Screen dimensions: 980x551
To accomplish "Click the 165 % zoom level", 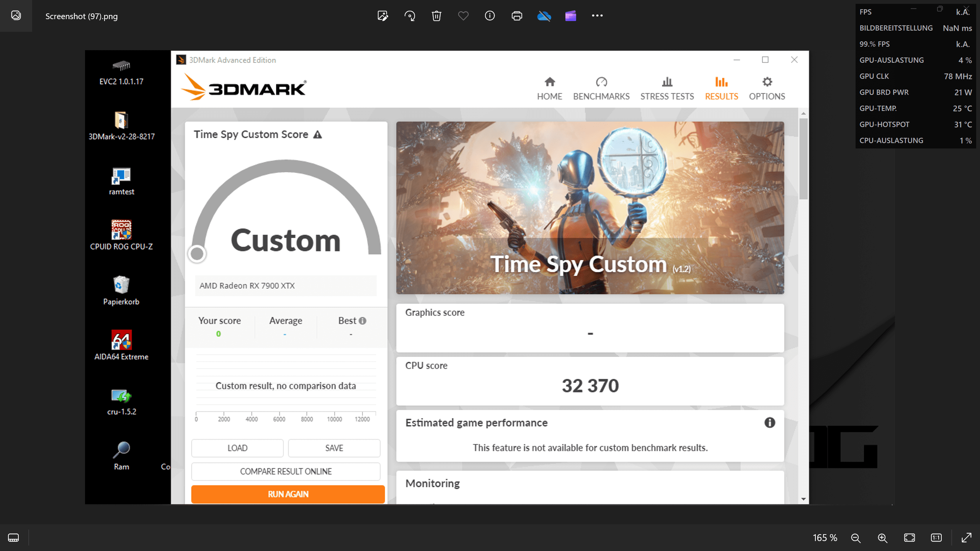I will click(x=825, y=538).
